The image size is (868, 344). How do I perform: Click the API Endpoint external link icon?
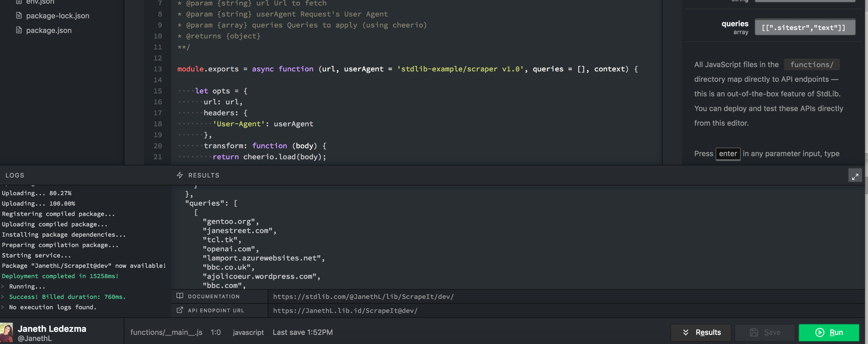(x=180, y=310)
